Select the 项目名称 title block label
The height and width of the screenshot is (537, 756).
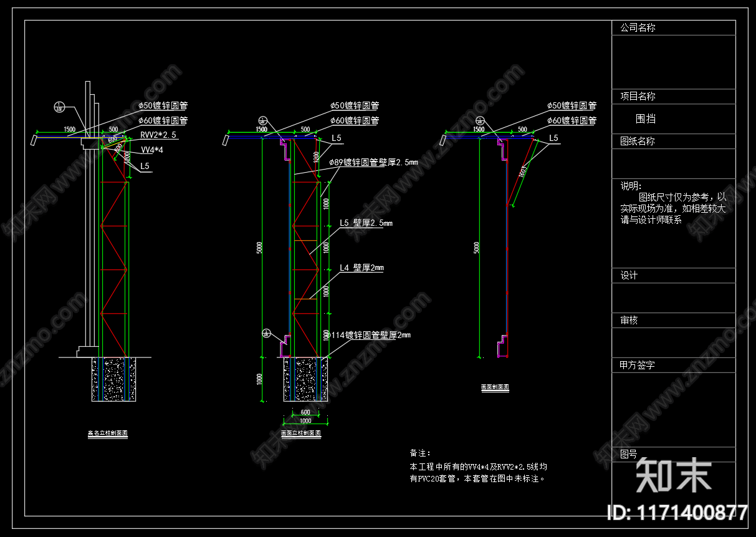point(638,97)
